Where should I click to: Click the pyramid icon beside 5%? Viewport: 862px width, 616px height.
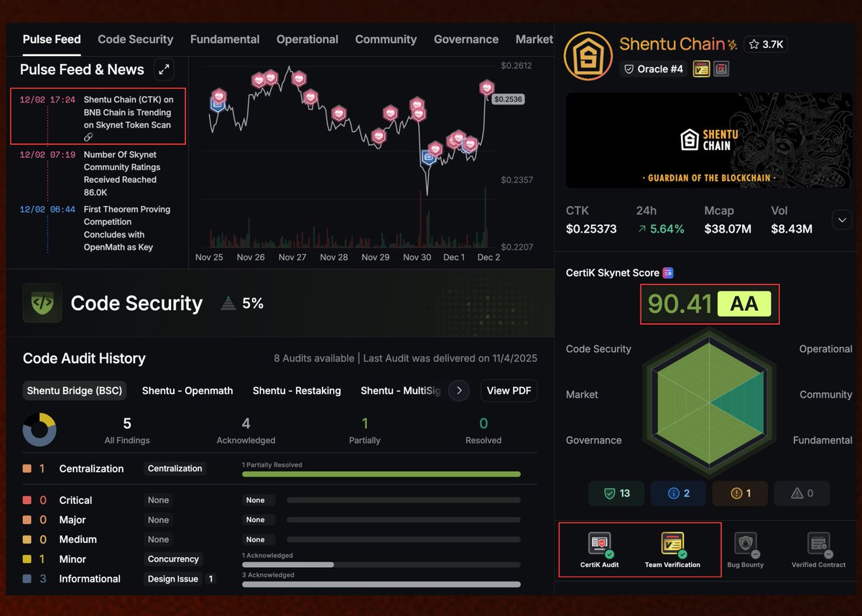[x=228, y=304]
